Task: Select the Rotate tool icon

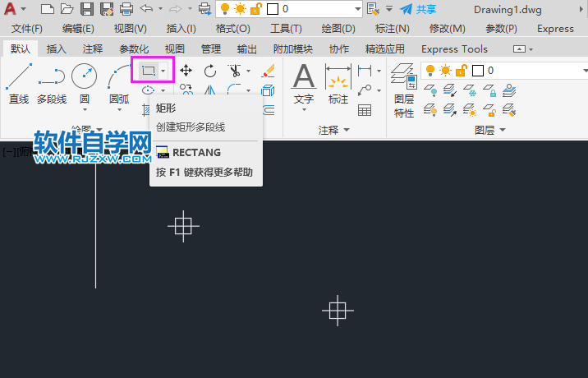Action: click(x=210, y=71)
